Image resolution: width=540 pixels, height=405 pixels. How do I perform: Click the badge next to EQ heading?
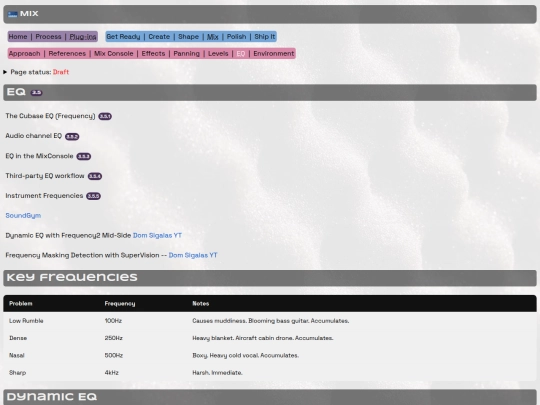[37, 93]
